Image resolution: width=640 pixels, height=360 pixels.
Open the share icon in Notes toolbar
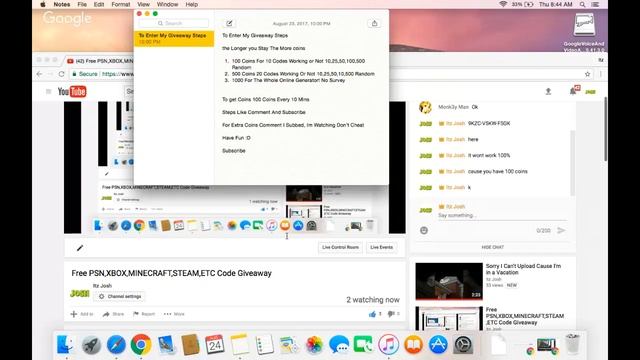(x=374, y=23)
